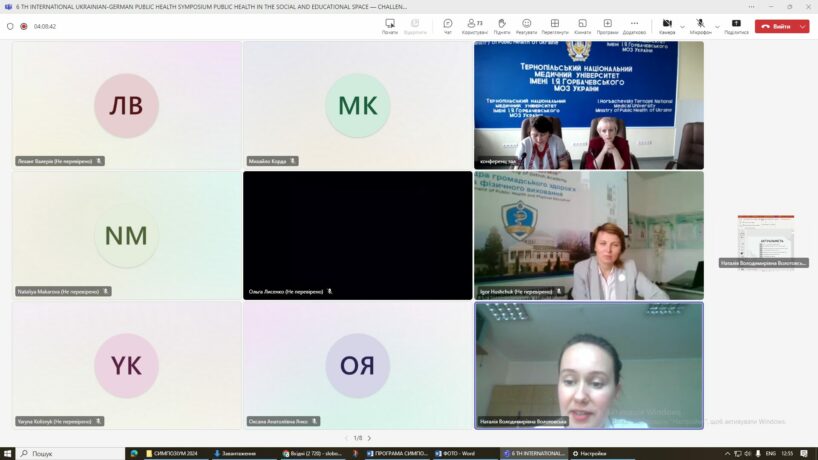
Task: Show the participants list
Action: [x=475, y=26]
